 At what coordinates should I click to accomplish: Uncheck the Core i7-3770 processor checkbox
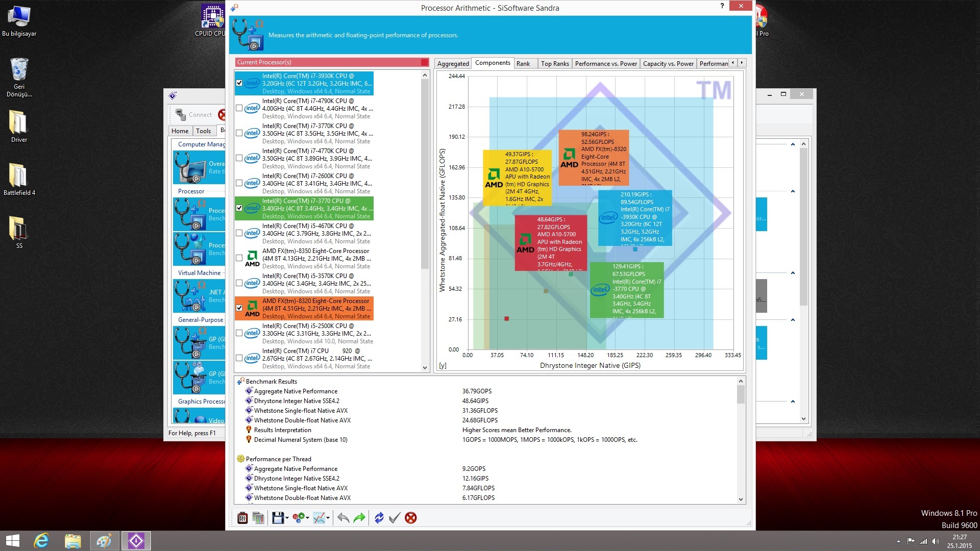tap(239, 208)
